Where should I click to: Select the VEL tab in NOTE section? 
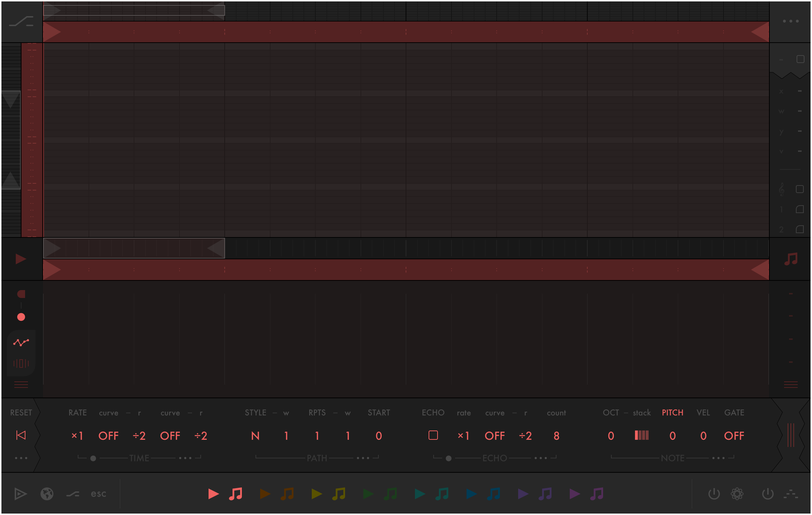703,413
